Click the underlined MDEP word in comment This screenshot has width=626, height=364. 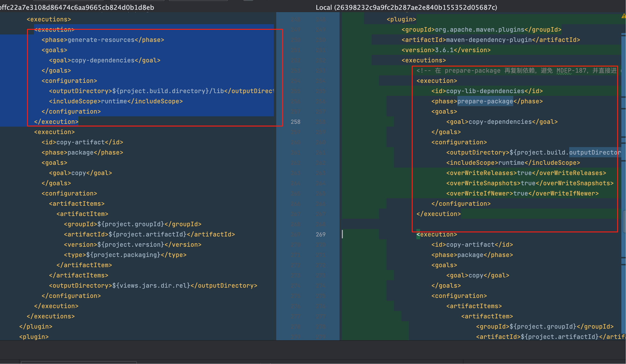click(564, 71)
